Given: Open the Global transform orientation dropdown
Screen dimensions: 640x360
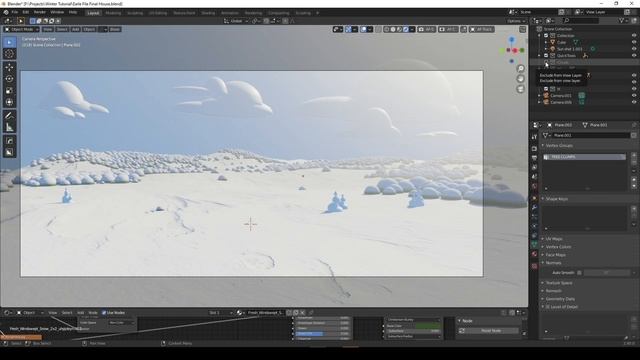Looking at the screenshot, I should (x=236, y=21).
